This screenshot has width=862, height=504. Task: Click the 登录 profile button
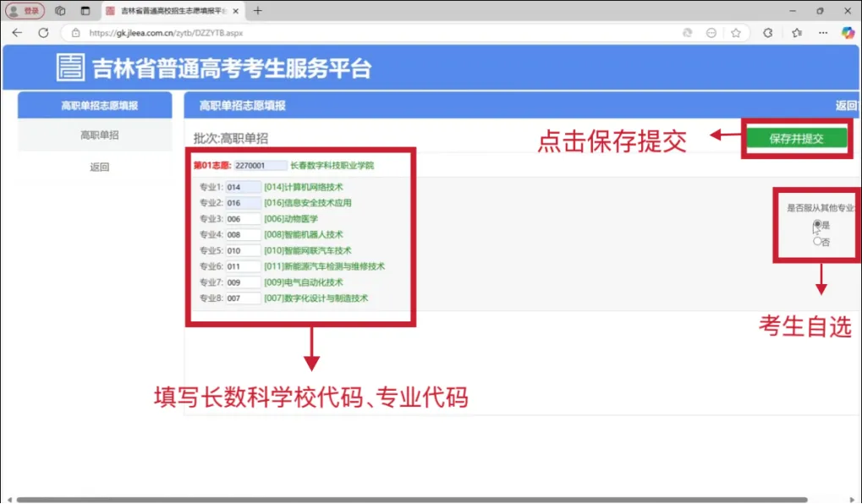pyautogui.click(x=25, y=11)
